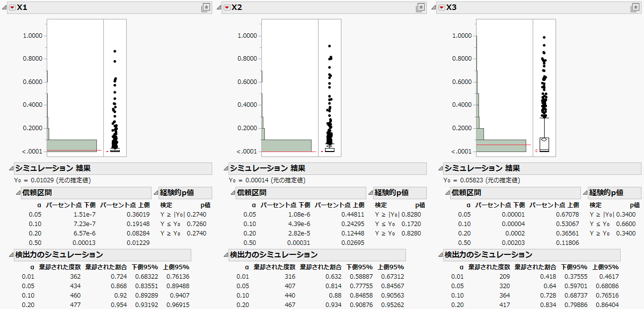Collapse X1's 経験的p値 section
Viewport: 644px width, 309px height.
pos(156,193)
